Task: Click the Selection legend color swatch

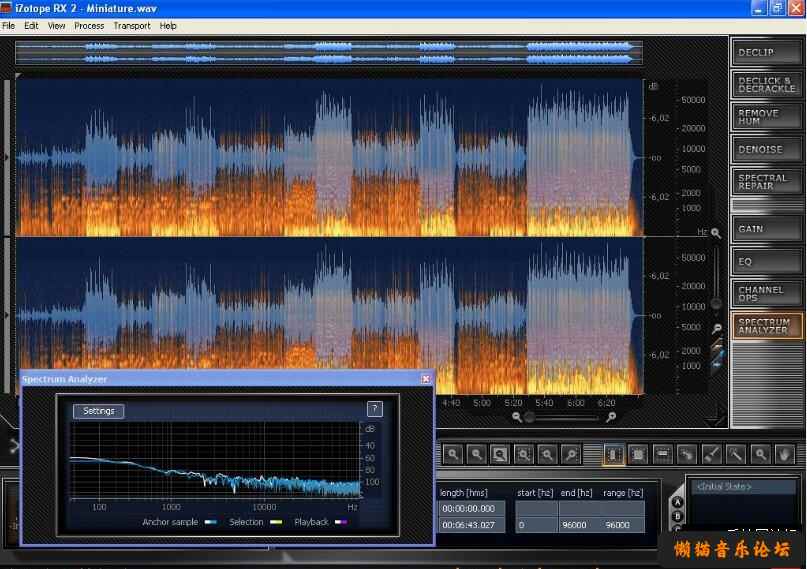Action: coord(276,522)
